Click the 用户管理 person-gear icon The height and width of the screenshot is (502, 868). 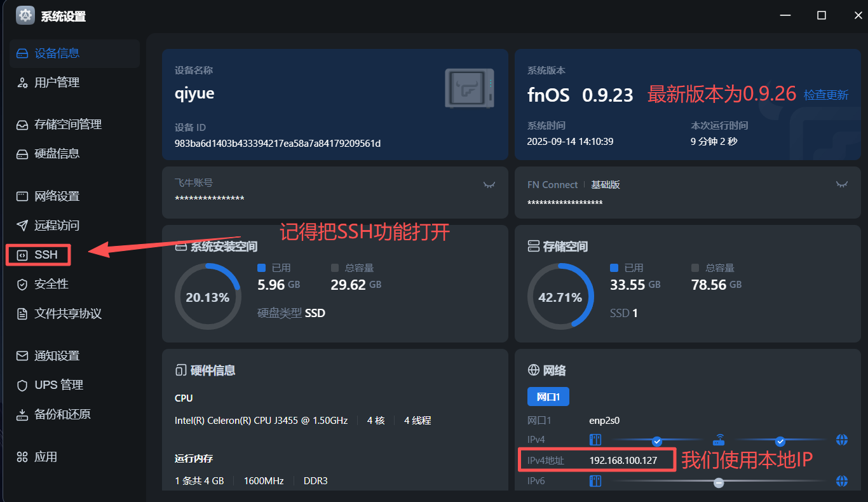(x=22, y=83)
